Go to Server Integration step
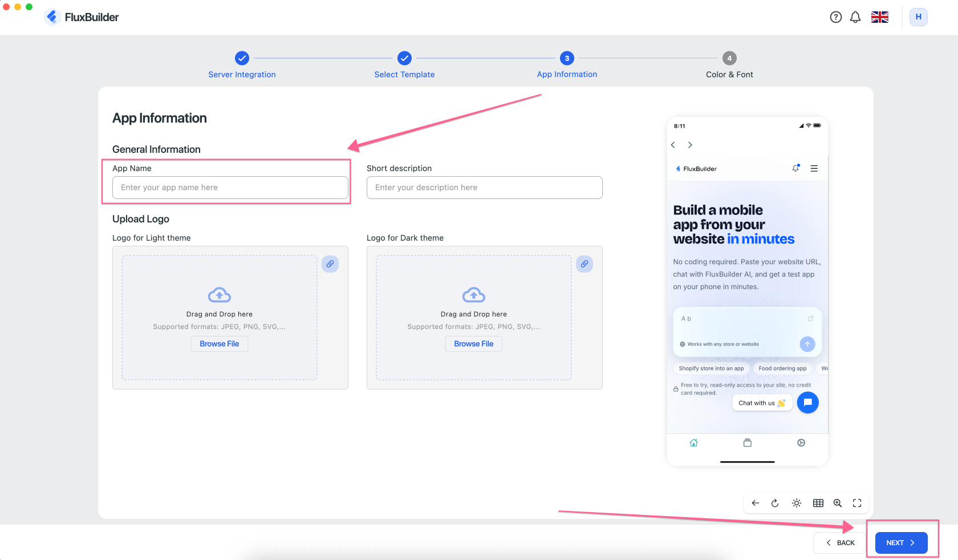The height and width of the screenshot is (560, 958). [x=242, y=65]
